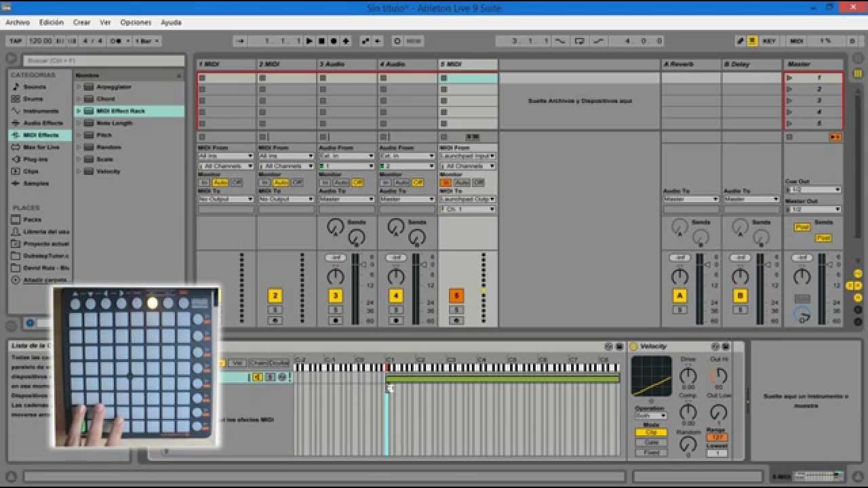The width and height of the screenshot is (868, 488).
Task: Toggle the MIDI map mode button
Action: (x=797, y=41)
